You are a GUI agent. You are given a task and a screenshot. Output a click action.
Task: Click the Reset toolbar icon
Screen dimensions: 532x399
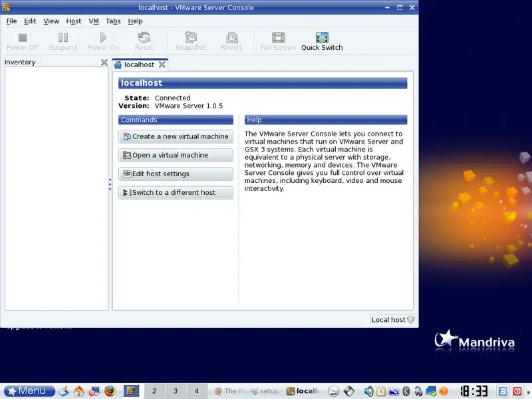tap(144, 41)
